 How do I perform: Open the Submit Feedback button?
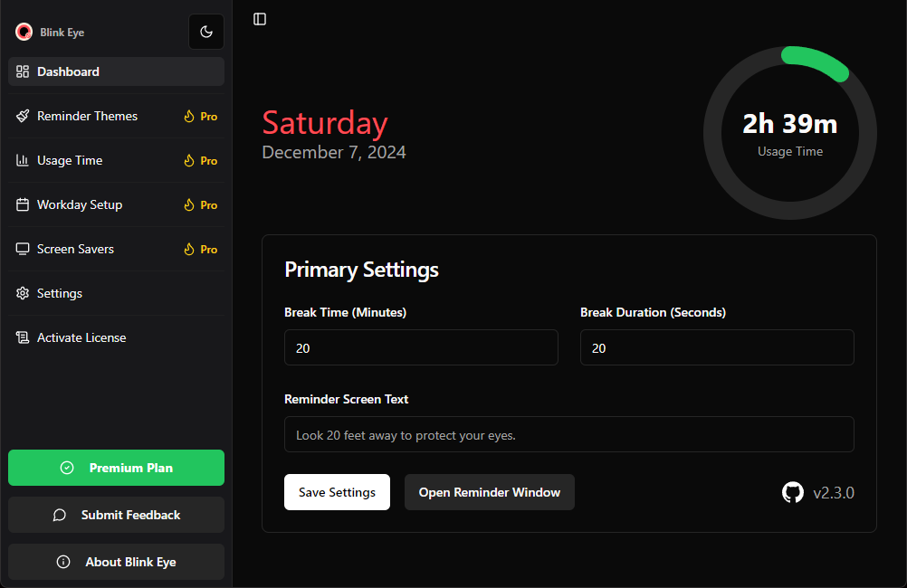click(116, 515)
